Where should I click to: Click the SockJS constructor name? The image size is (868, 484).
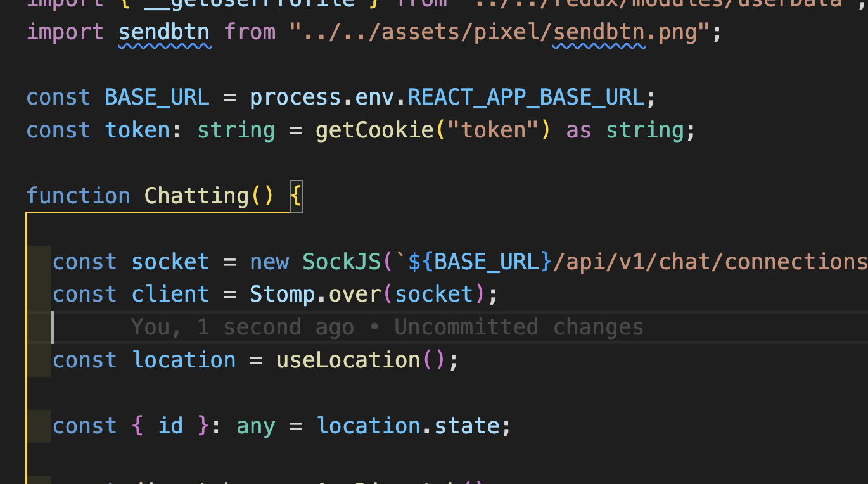[x=341, y=262]
